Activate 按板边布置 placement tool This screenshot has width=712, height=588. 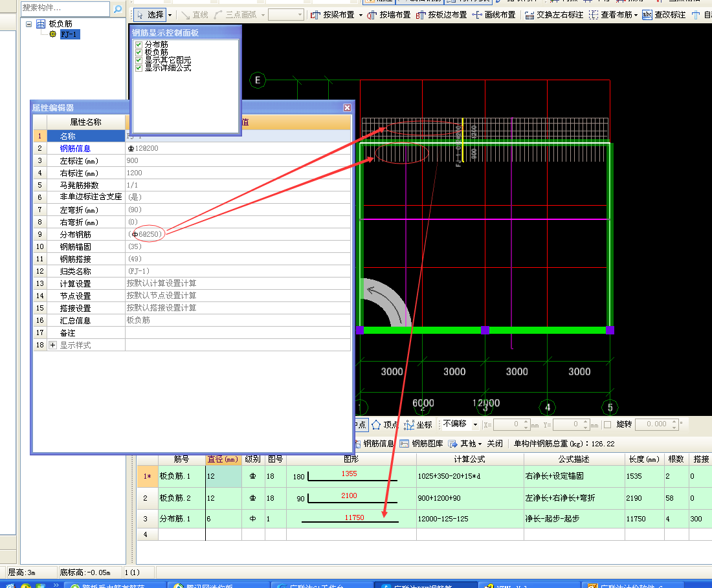coord(441,15)
